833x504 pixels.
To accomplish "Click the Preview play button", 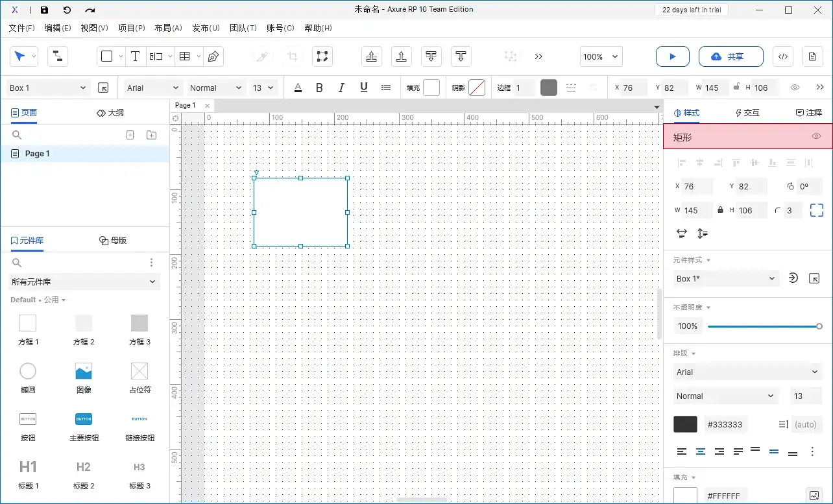I will tap(672, 56).
